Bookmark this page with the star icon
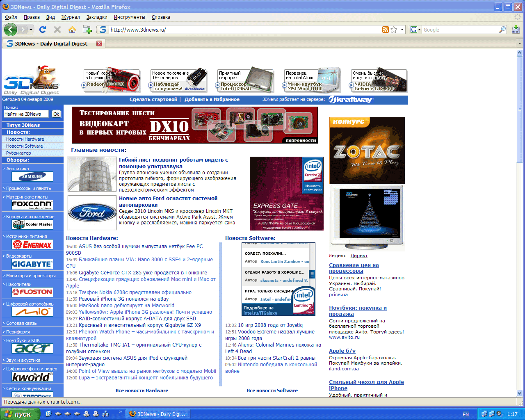The image size is (525, 420). pyautogui.click(x=394, y=30)
